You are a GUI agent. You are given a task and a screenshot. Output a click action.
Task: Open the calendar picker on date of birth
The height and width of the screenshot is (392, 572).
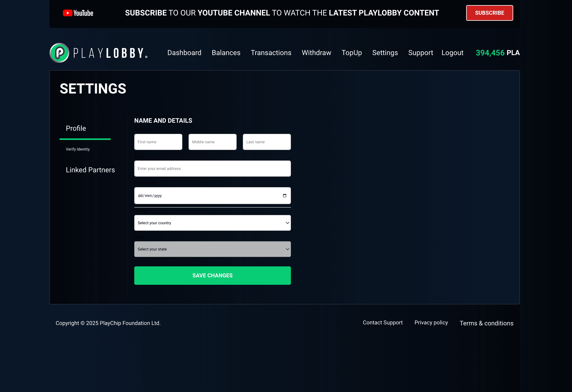click(x=284, y=195)
